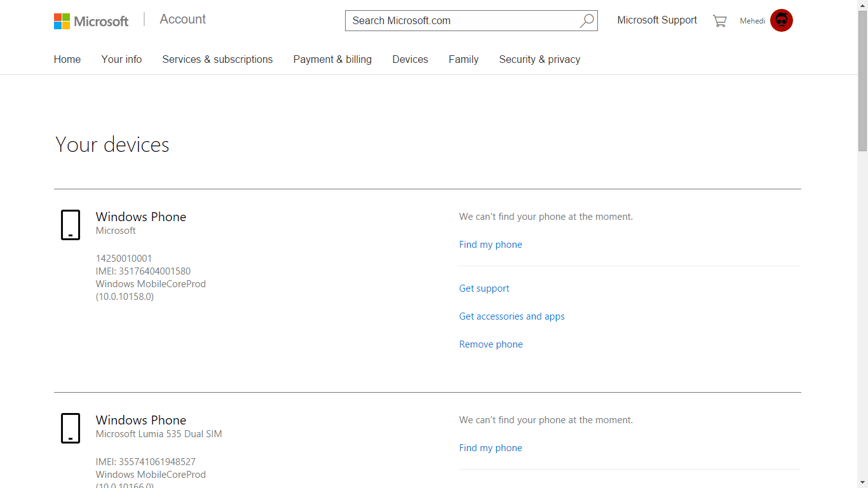Select Payment & billing tab
The width and height of the screenshot is (868, 488).
click(x=332, y=59)
